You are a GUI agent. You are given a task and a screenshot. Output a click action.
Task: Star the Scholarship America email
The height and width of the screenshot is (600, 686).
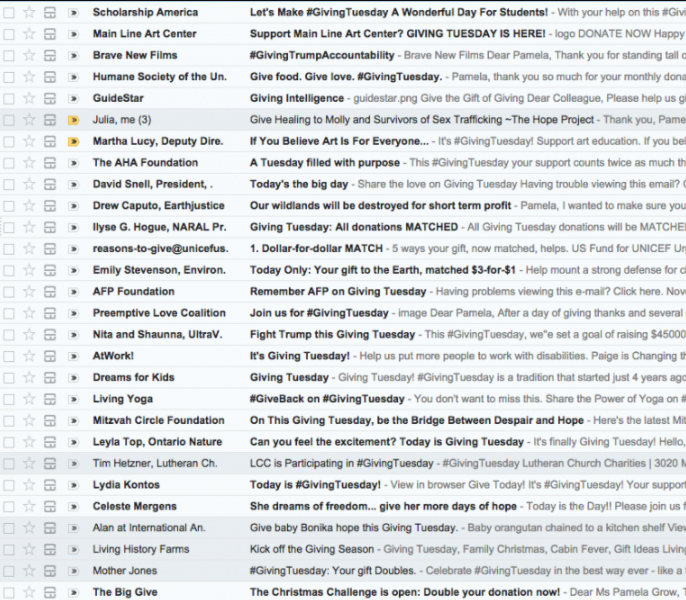pyautogui.click(x=29, y=12)
